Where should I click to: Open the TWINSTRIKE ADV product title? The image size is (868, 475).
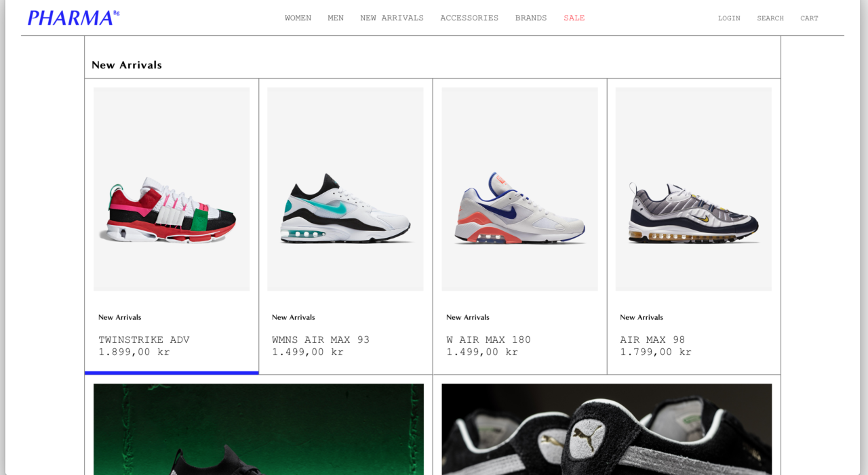click(144, 339)
